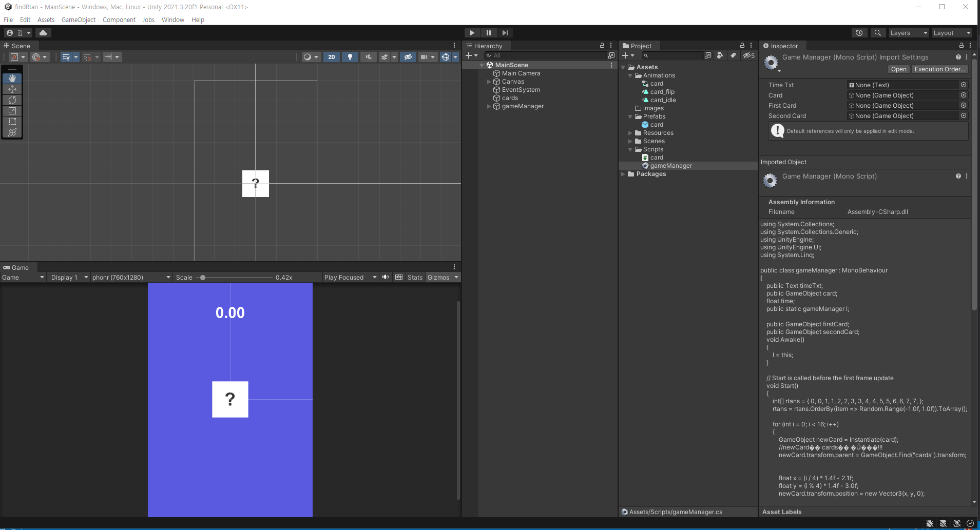Toggle Scene gizmos visibility icon
The height and width of the screenshot is (530, 980).
pyautogui.click(x=446, y=57)
